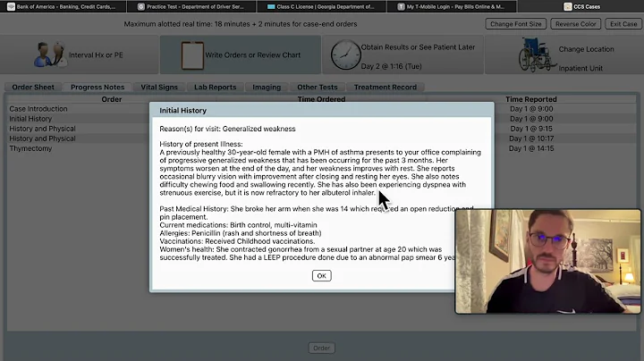The height and width of the screenshot is (361, 644).
Task: Select Obtain Results or See Patient Later
Action: coord(418,47)
